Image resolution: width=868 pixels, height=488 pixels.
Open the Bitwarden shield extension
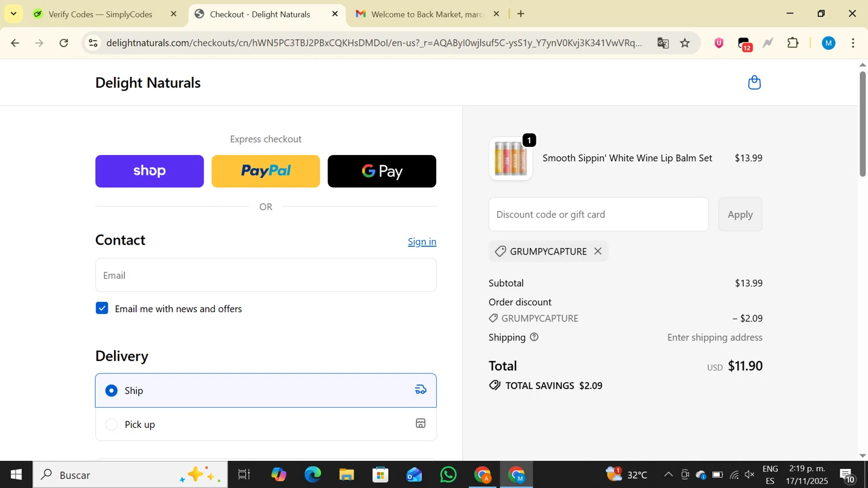click(x=719, y=43)
